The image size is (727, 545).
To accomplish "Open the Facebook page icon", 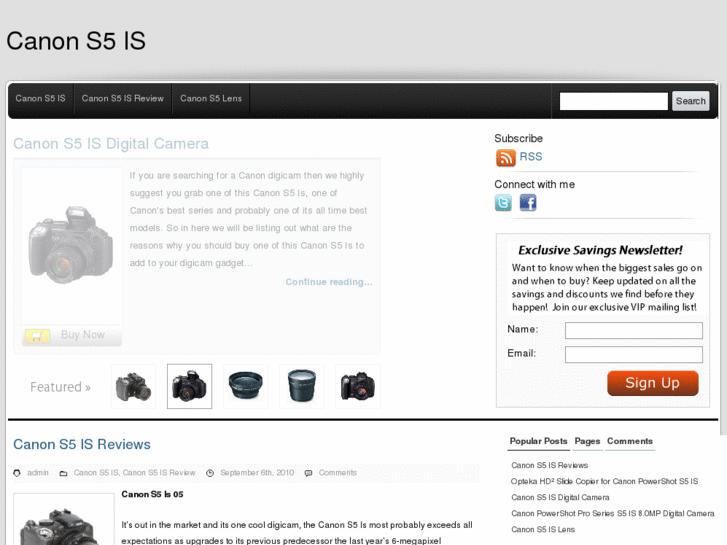I will tap(528, 203).
